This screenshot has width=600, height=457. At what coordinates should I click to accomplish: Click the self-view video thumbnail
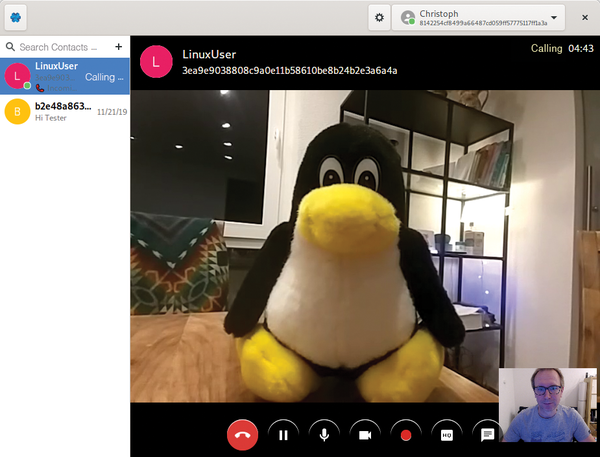[x=548, y=405]
